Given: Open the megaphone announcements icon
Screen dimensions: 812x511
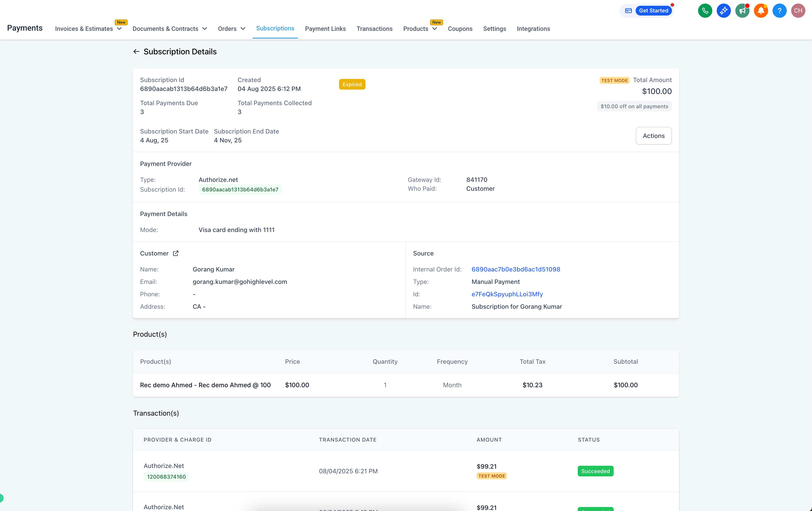Looking at the screenshot, I should (742, 11).
